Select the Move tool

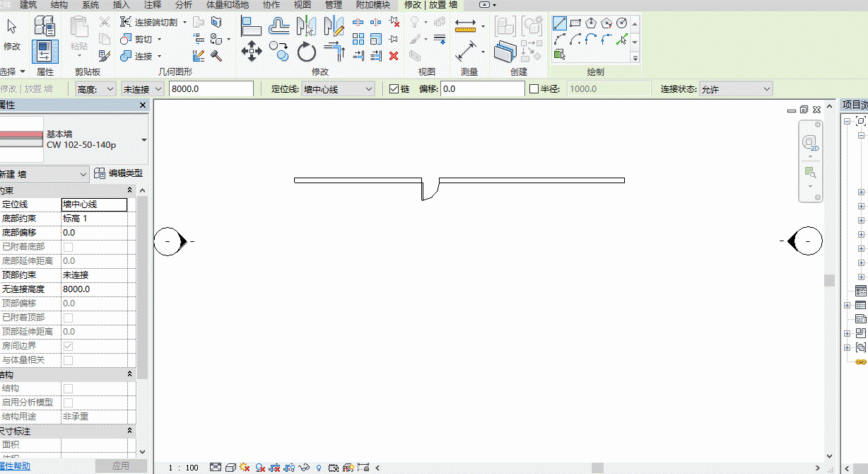coord(251,51)
